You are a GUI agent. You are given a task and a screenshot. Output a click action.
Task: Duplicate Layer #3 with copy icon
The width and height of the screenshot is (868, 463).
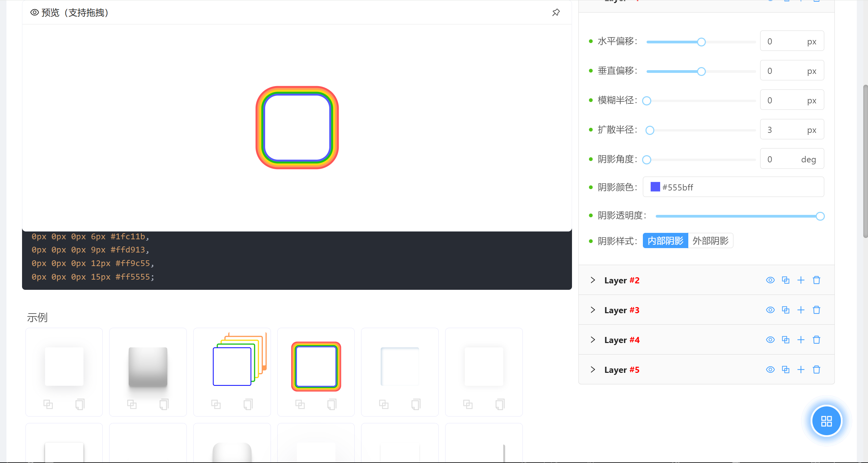pos(786,310)
